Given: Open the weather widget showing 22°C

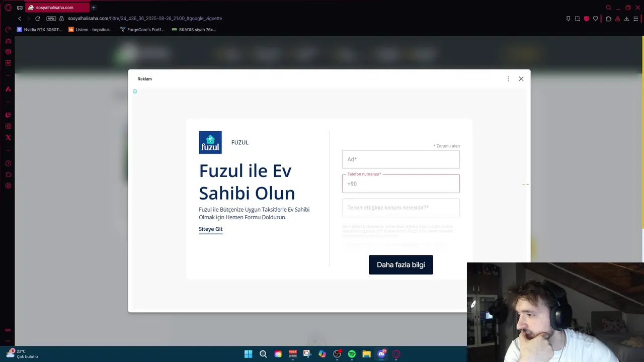Looking at the screenshot, I should click(x=22, y=354).
